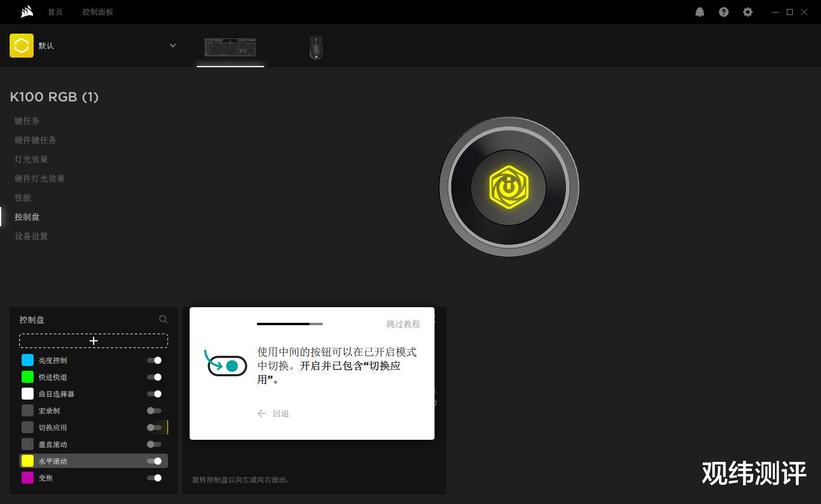Disable the 亮度控制 toggle
821x504 pixels.
tap(155, 360)
